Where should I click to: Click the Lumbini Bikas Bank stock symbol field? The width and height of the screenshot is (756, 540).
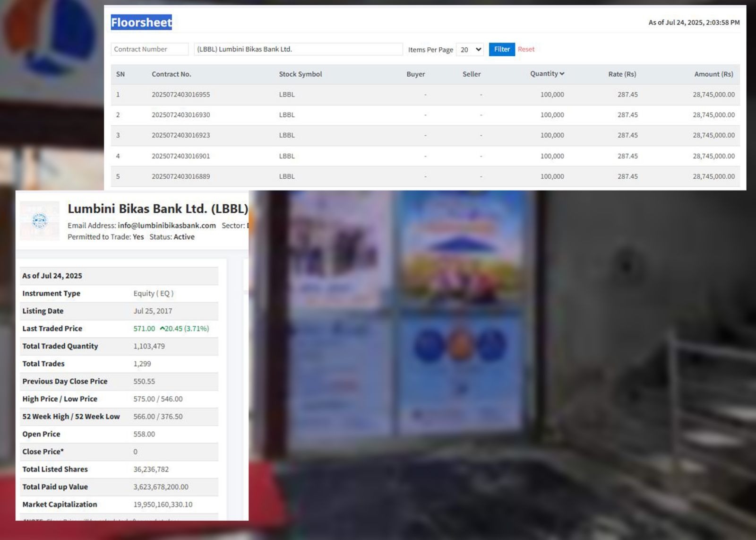click(298, 49)
